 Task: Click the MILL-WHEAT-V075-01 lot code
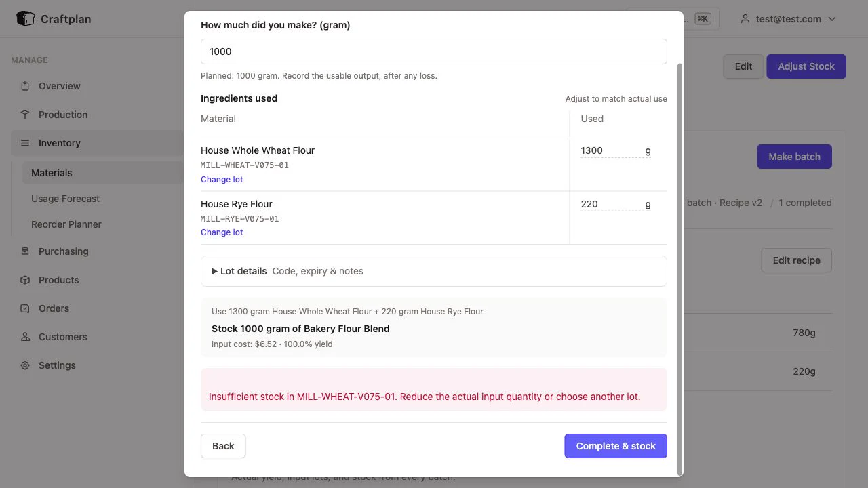245,165
